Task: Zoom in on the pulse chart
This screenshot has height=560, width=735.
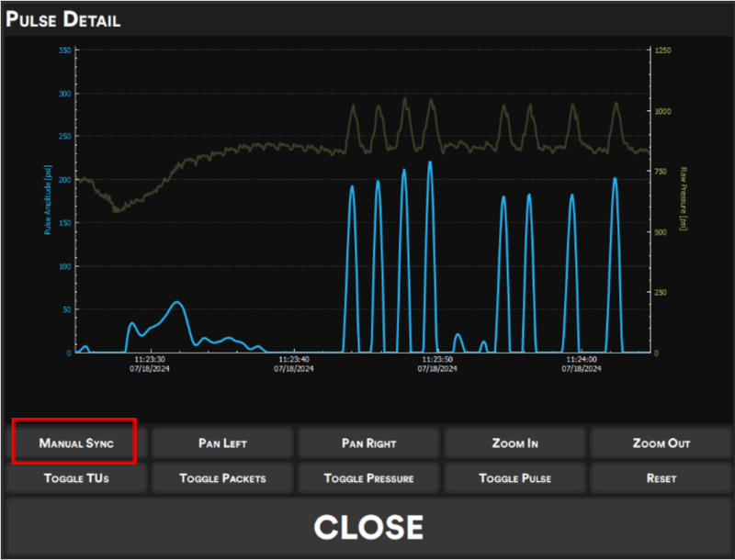Action: click(x=514, y=442)
